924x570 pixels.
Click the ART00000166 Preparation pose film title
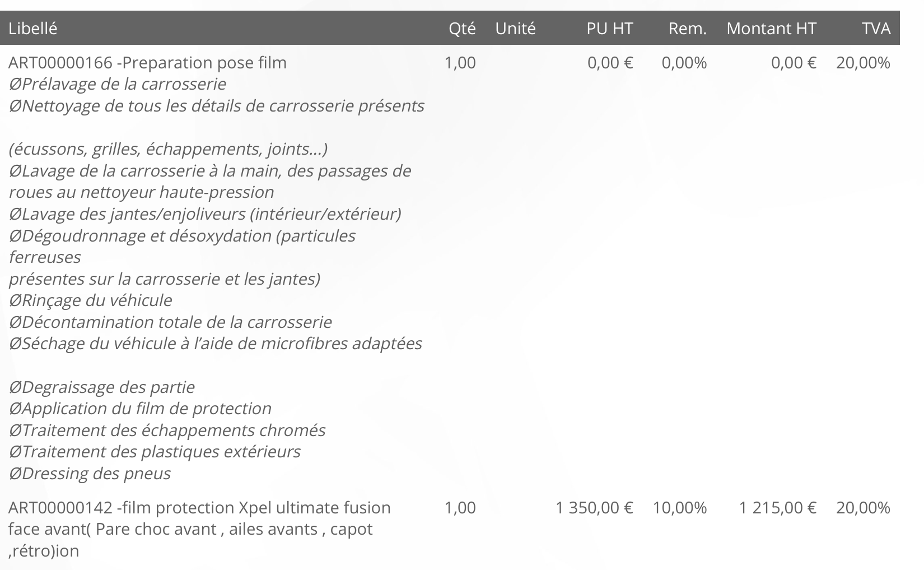tap(147, 62)
